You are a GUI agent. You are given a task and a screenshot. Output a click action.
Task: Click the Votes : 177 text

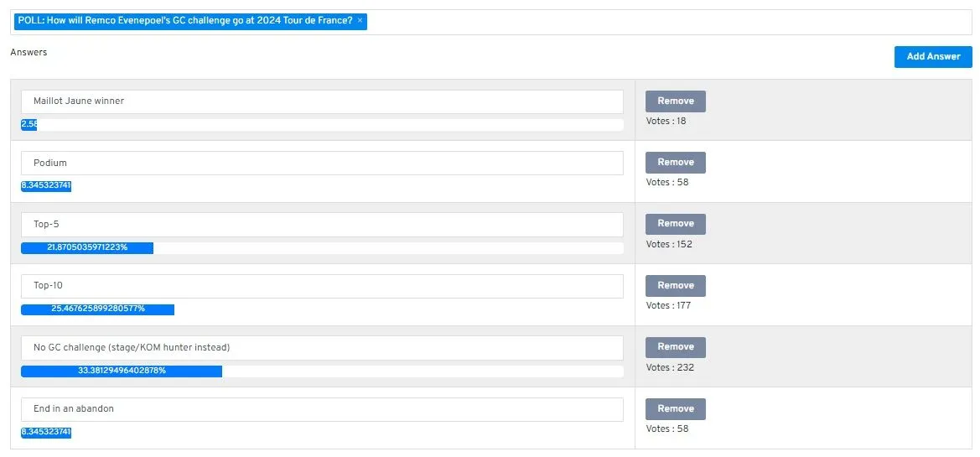click(x=668, y=306)
